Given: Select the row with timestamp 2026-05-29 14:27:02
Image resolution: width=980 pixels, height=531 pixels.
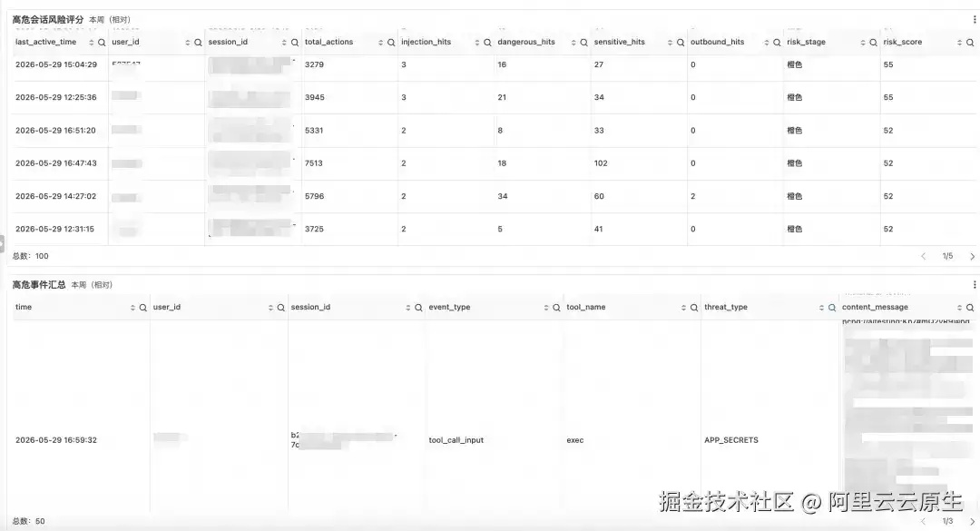Looking at the screenshot, I should coord(494,196).
